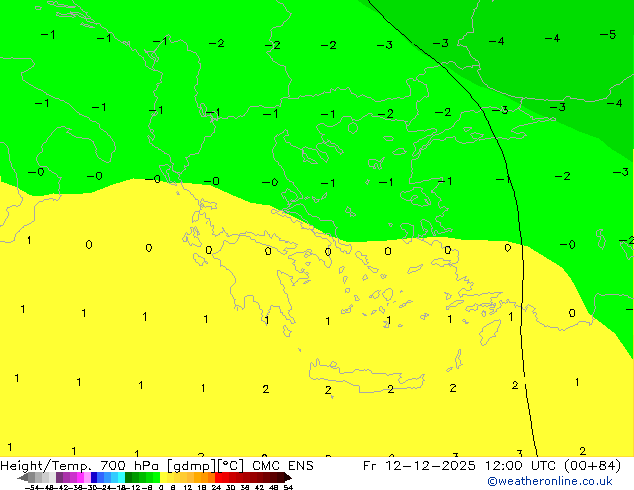Click the dark maroon right legend arrow
The width and height of the screenshot is (634, 490).
[288, 478]
